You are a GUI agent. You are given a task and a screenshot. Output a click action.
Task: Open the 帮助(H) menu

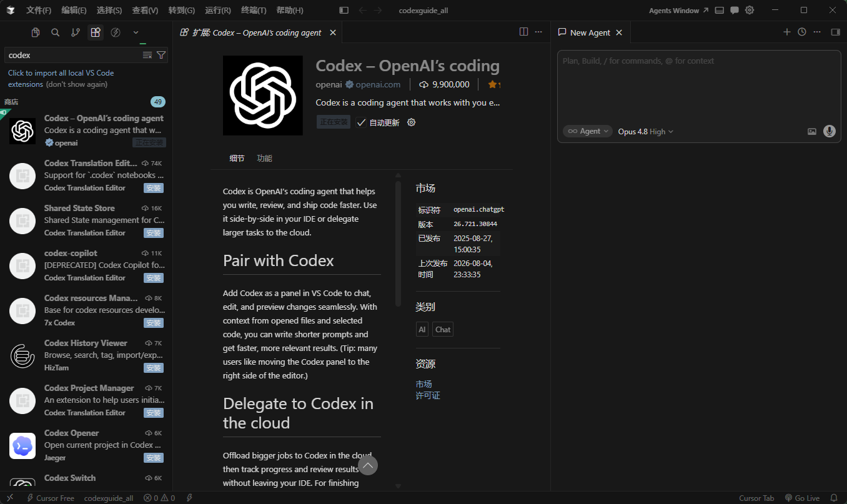point(290,11)
